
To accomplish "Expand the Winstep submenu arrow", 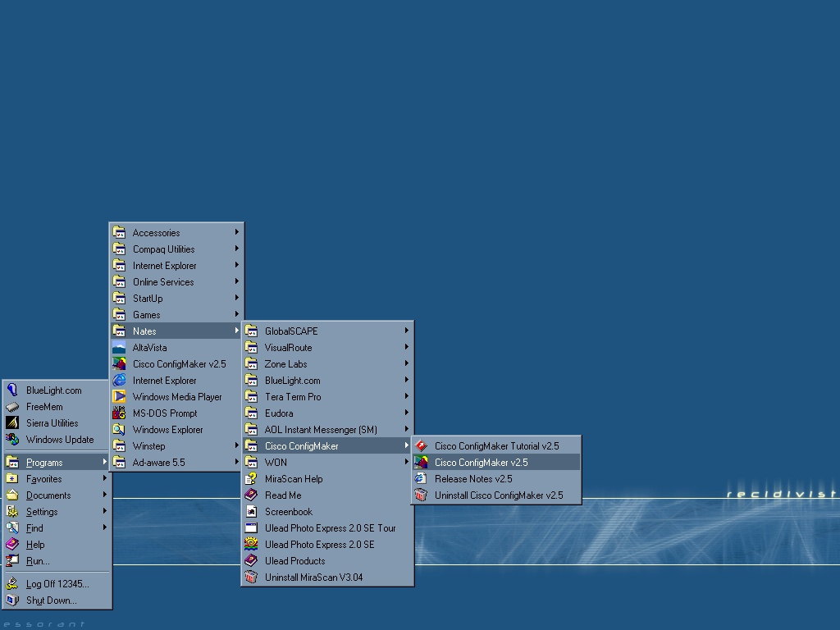I will pyautogui.click(x=236, y=445).
